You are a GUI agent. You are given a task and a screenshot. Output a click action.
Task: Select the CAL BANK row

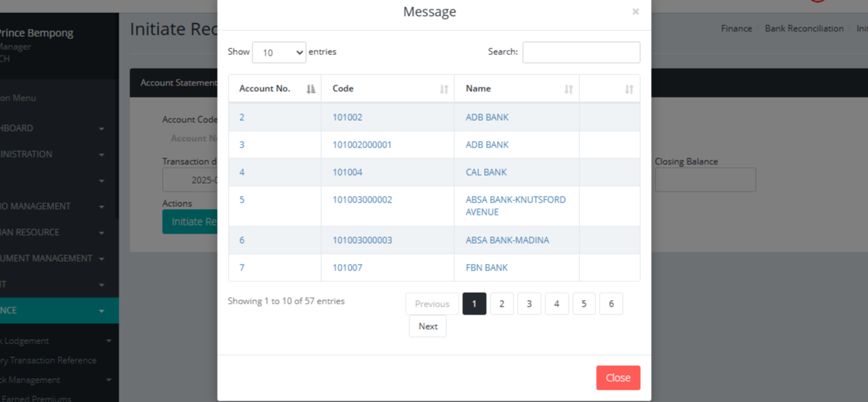[486, 172]
